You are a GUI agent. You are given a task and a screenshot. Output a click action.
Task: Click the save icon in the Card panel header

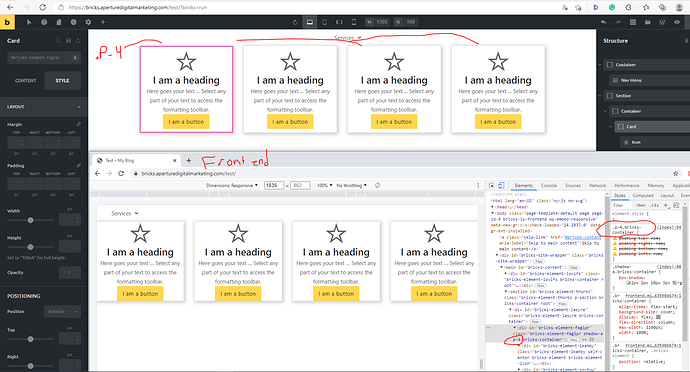[x=68, y=41]
